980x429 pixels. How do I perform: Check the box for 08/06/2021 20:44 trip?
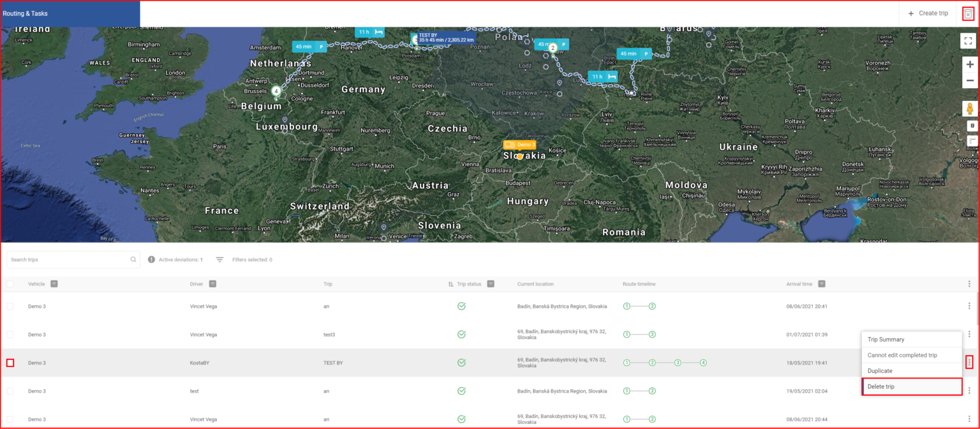pos(10,419)
